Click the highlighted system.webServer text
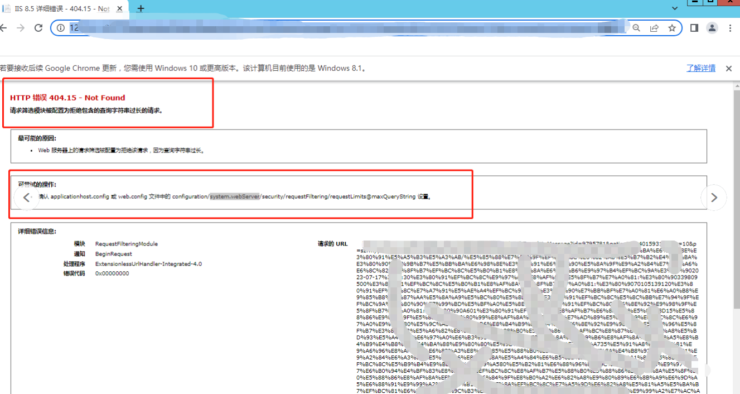This screenshot has width=740, height=394. (235, 197)
